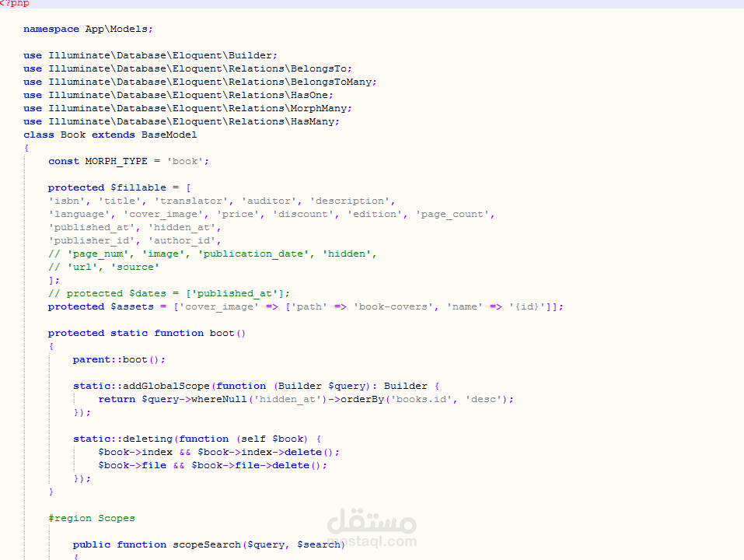Image resolution: width=744 pixels, height=560 pixels.
Task: Click the '{id}' string
Action: coord(527,307)
